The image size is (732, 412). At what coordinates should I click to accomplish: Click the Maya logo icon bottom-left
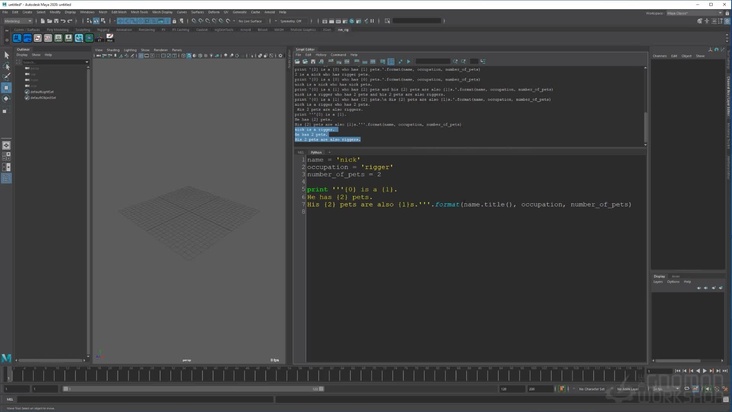click(6, 358)
